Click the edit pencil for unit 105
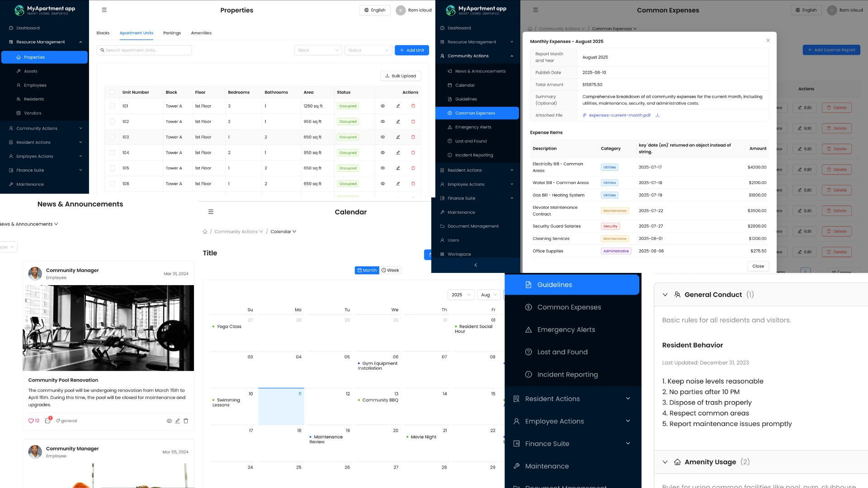 pos(398,168)
